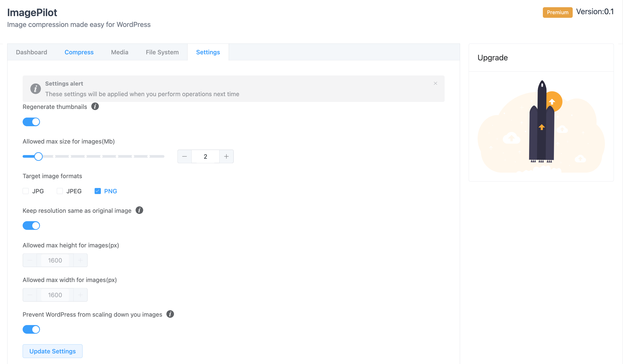Click the Update Settings button
Image resolution: width=623 pixels, height=364 pixels.
[52, 351]
